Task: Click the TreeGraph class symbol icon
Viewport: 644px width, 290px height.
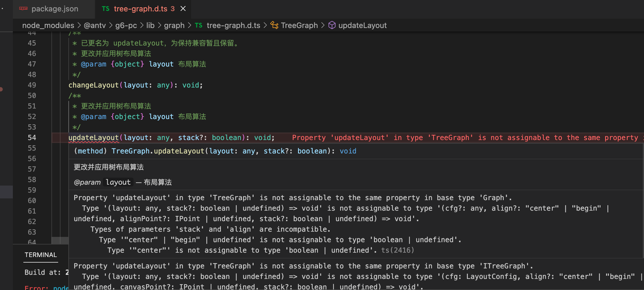Action: click(x=274, y=25)
